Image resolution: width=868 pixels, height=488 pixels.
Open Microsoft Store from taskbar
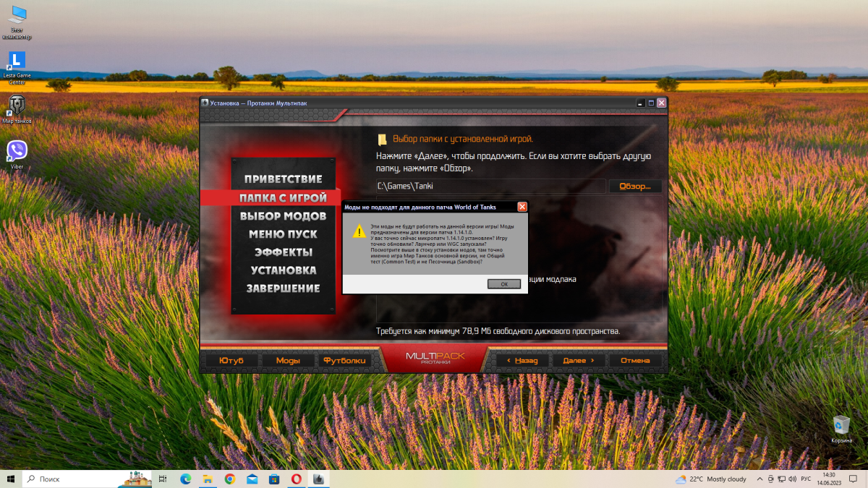(x=274, y=479)
